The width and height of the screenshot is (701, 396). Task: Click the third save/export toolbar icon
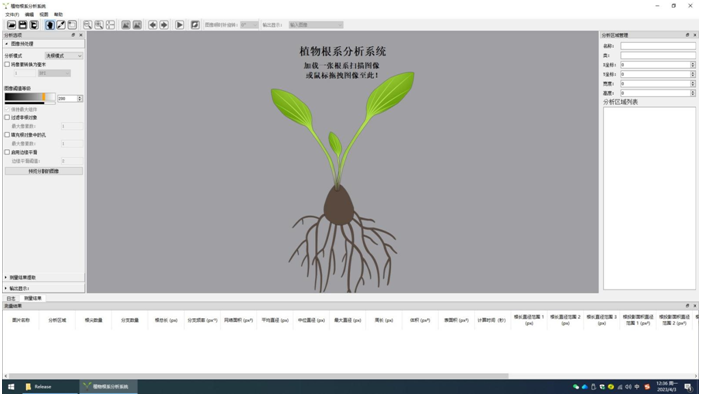coord(34,25)
